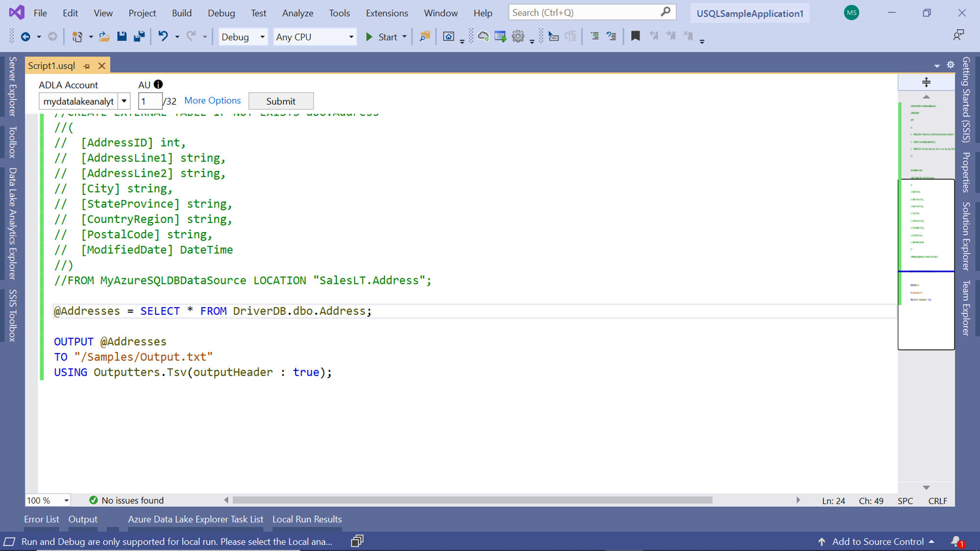Click the Undo arrow icon
The width and height of the screenshot is (980, 551).
coord(163,36)
